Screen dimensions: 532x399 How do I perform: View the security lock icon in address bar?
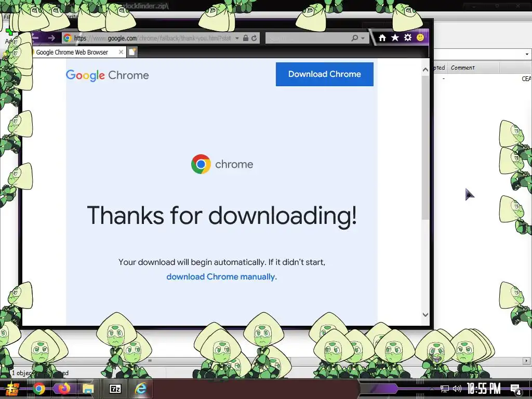(x=246, y=38)
